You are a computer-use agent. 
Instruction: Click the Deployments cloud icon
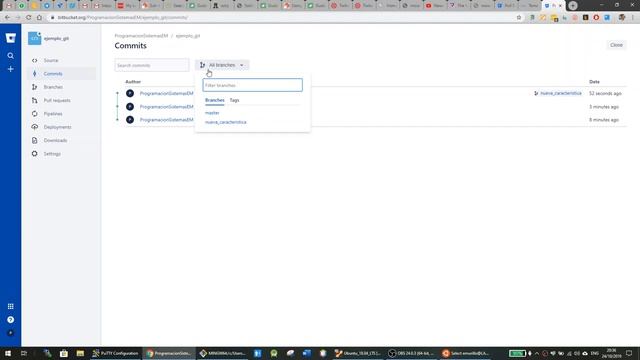[x=35, y=127]
